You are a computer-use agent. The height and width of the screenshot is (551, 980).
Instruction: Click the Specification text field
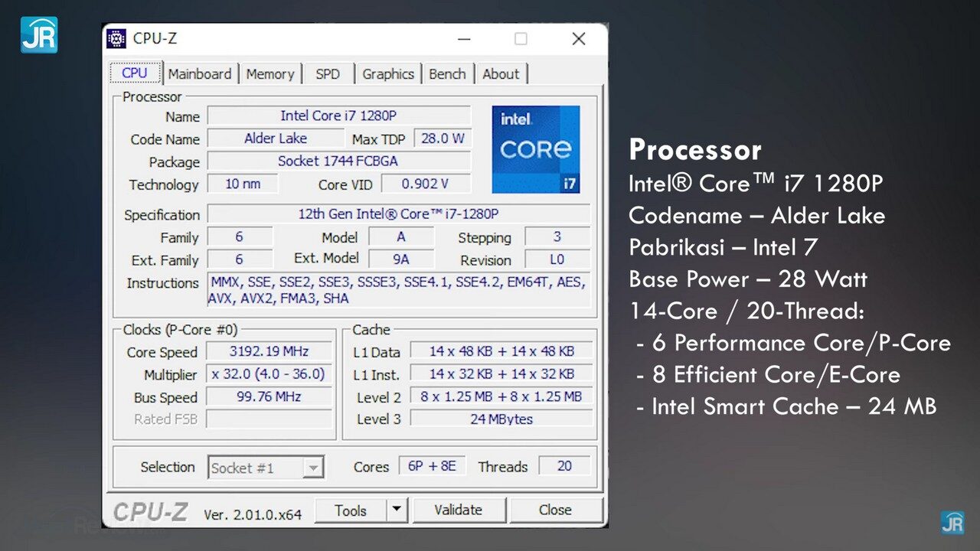[x=398, y=214]
